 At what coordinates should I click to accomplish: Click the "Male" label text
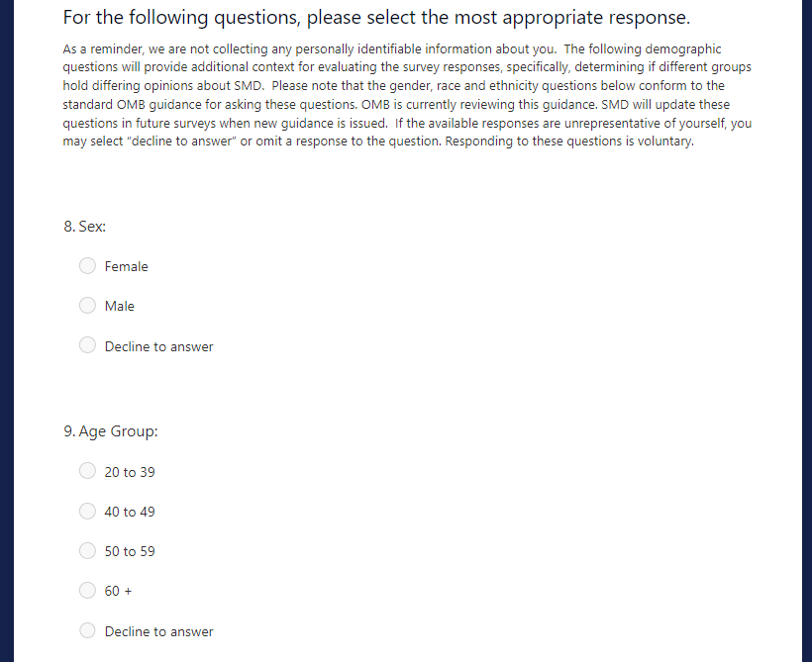119,306
